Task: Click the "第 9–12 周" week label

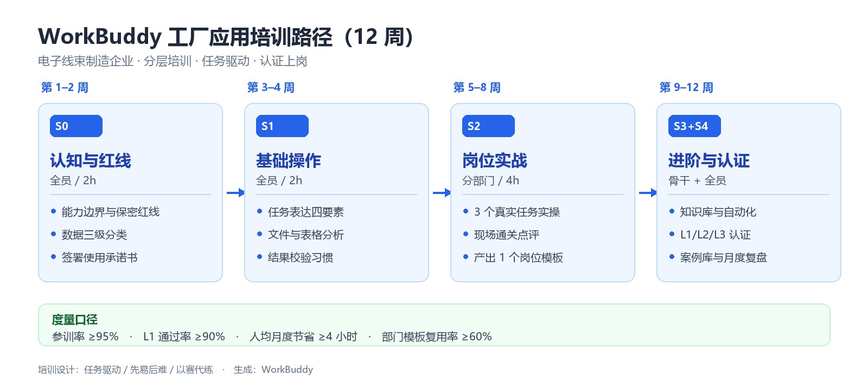Action: [x=686, y=87]
